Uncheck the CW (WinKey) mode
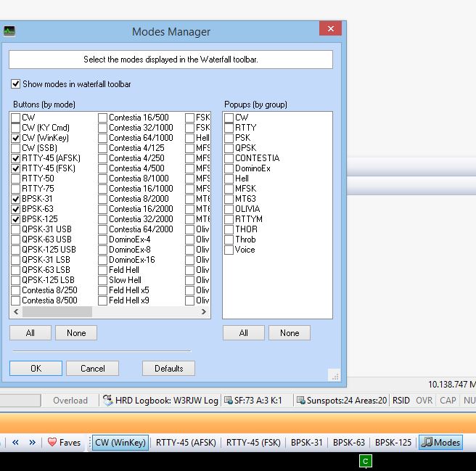 15,138
